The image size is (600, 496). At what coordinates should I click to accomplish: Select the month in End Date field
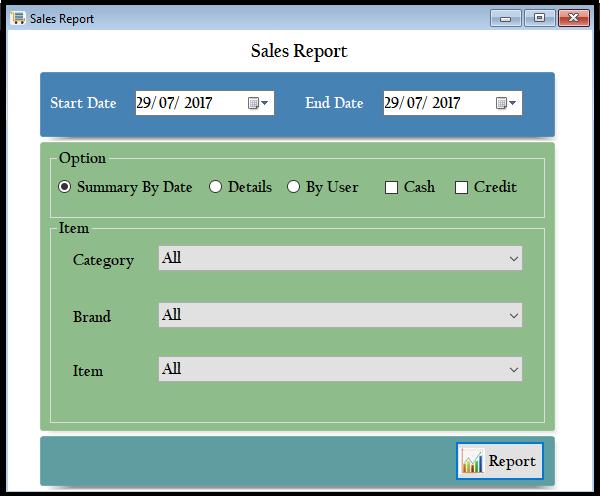pyautogui.click(x=418, y=103)
